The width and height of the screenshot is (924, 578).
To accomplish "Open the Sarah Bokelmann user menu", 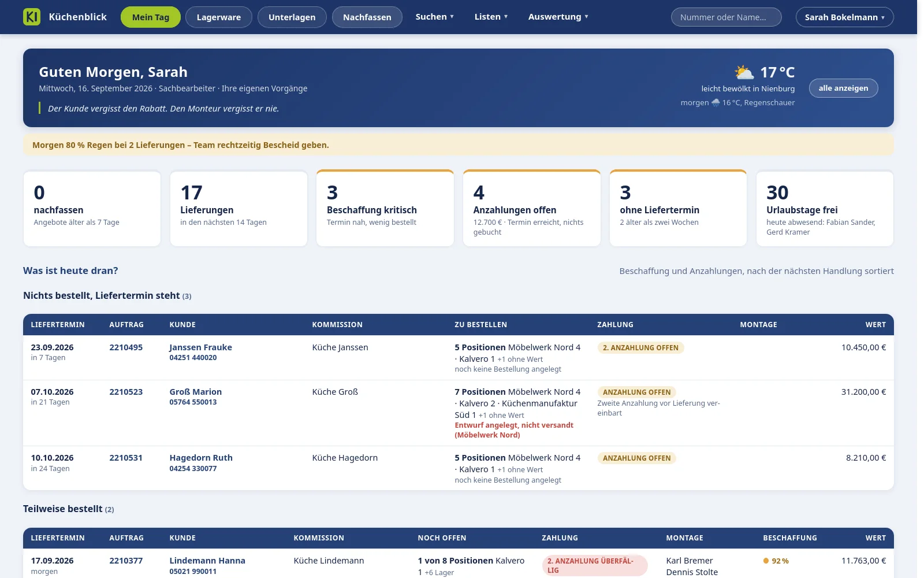I will pos(845,17).
